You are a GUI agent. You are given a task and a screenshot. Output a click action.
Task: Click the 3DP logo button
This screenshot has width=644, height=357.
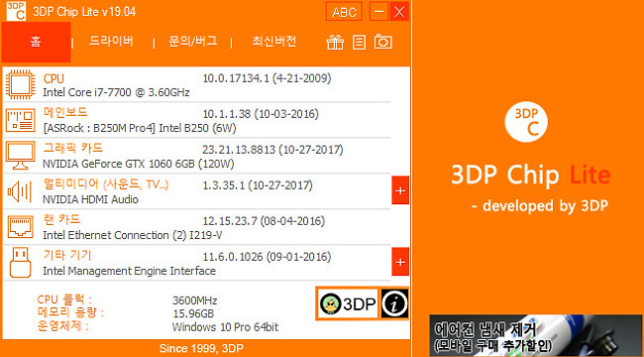coord(348,303)
